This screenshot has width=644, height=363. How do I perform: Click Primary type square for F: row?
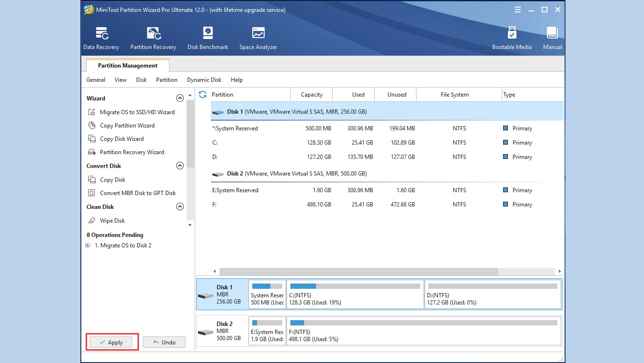[505, 204]
